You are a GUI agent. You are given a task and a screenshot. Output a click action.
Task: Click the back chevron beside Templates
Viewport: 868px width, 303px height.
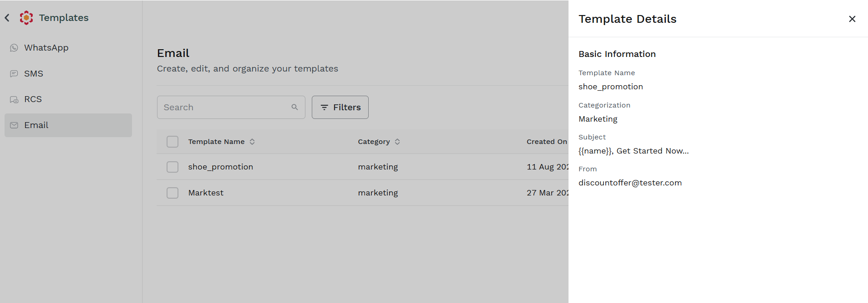tap(7, 18)
